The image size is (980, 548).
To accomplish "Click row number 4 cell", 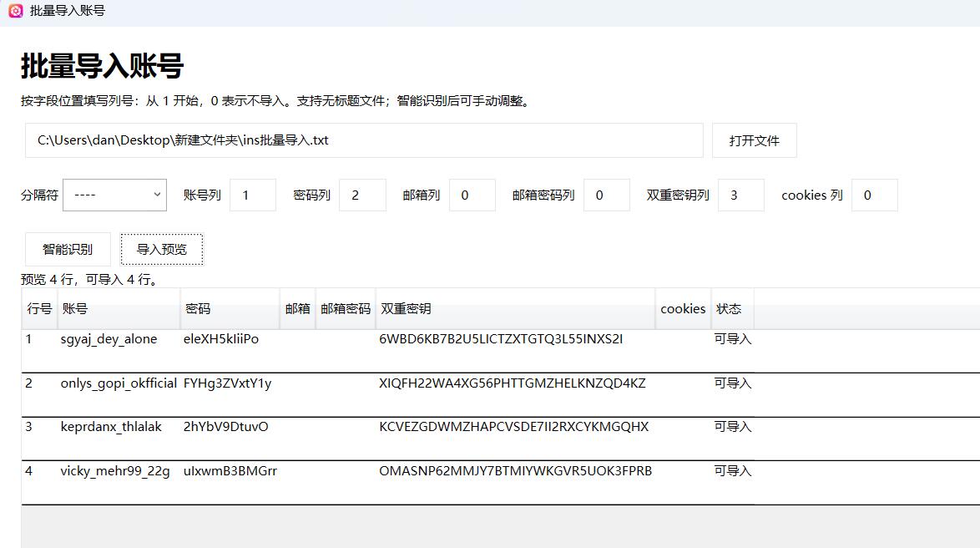I will pos(28,471).
